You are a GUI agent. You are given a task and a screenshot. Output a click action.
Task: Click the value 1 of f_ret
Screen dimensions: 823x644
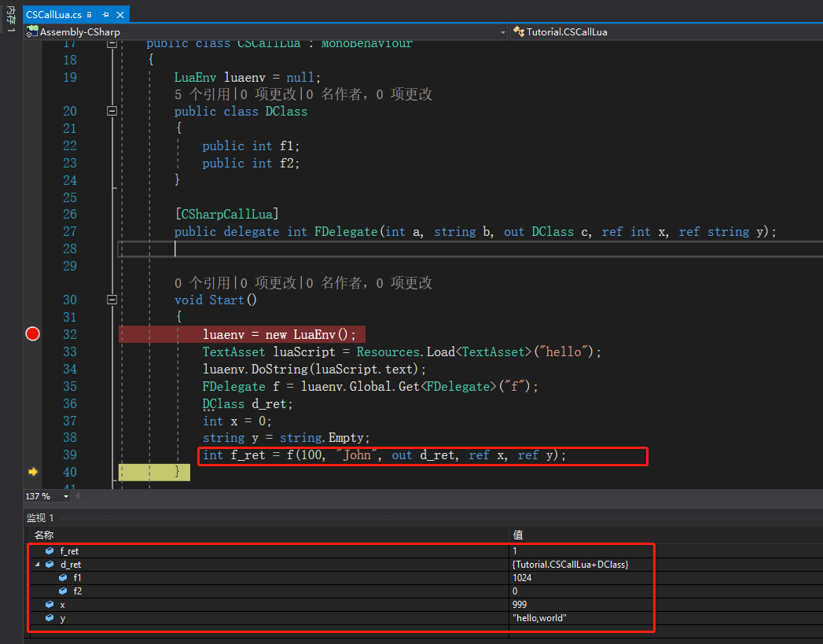[515, 551]
